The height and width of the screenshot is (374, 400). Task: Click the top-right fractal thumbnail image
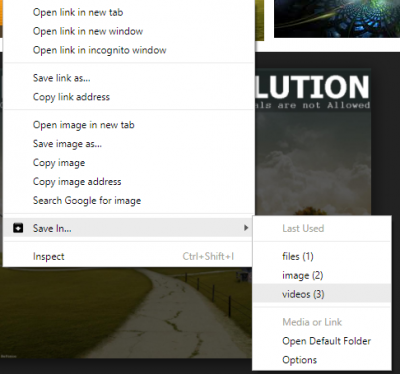pyautogui.click(x=337, y=19)
